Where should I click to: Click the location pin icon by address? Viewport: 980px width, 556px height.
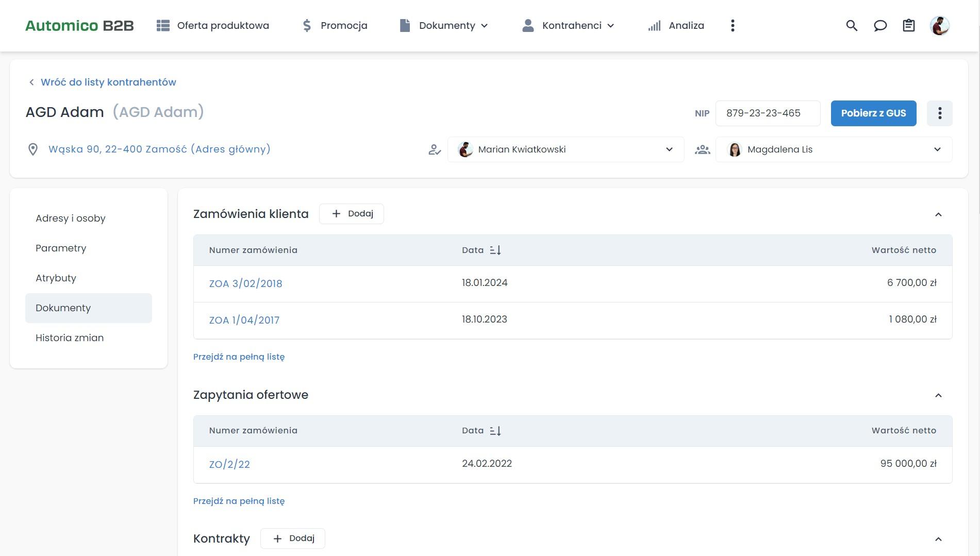[33, 149]
